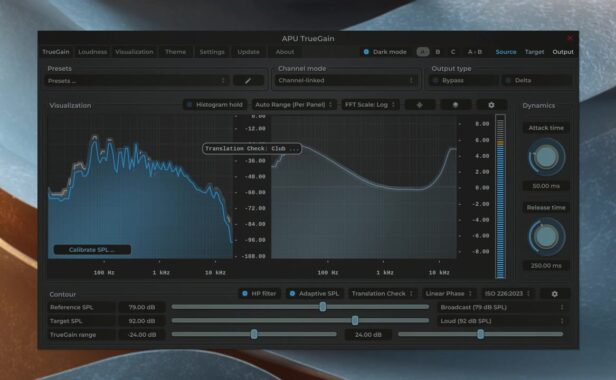
Task: Select Source monitoring
Action: coord(506,52)
